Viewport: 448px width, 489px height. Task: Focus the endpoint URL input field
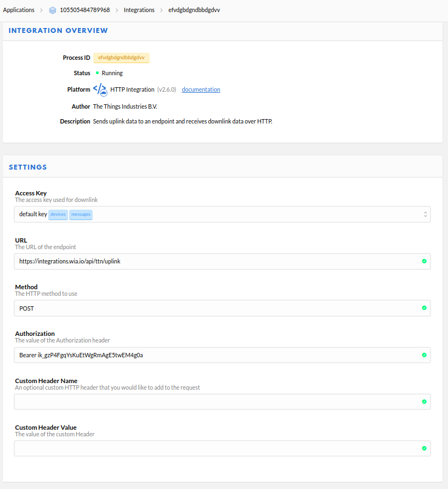click(222, 261)
